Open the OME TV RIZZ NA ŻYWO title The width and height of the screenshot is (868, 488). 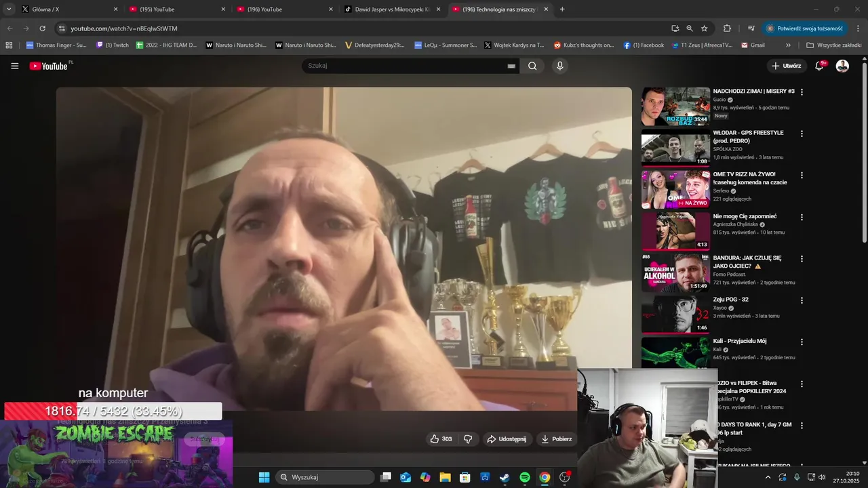pyautogui.click(x=750, y=178)
